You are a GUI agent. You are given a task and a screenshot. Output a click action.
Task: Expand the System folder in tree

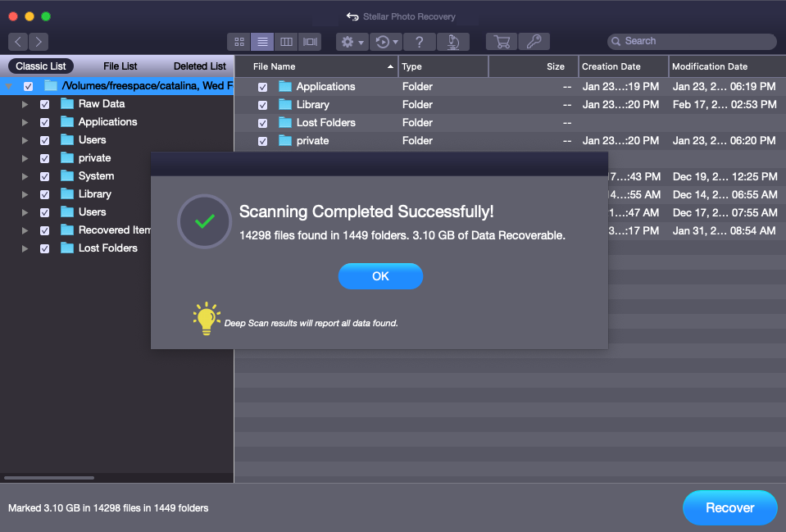25,176
